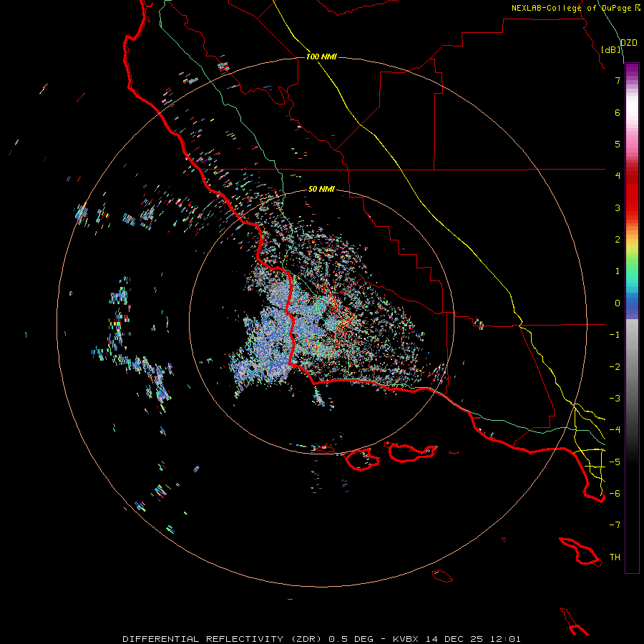Click the 7 tick on the color scale
The image size is (644, 644).
coord(618,80)
